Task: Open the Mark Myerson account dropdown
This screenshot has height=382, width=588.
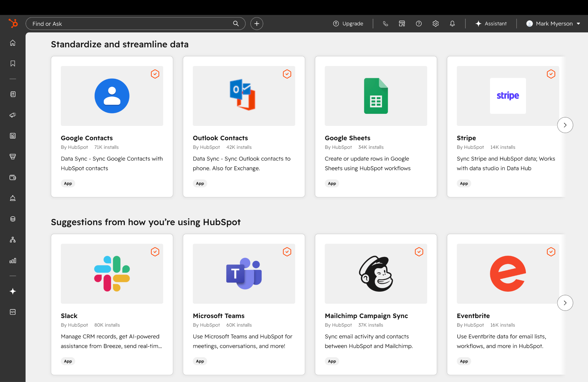Action: coord(553,24)
